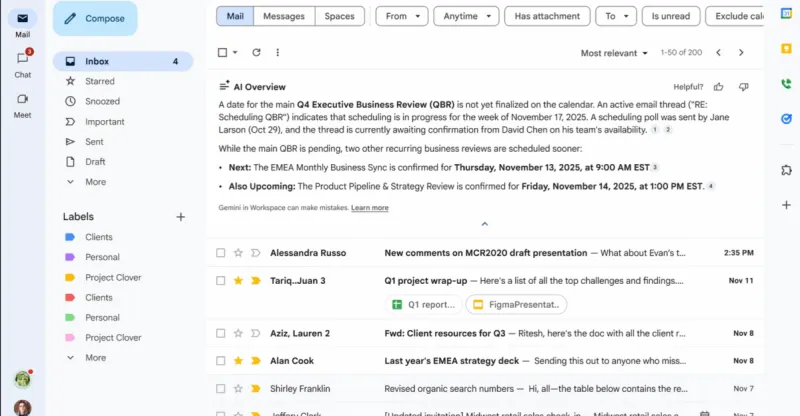Image resolution: width=800 pixels, height=416 pixels.
Task: Go to previous page of results
Action: [x=718, y=53]
